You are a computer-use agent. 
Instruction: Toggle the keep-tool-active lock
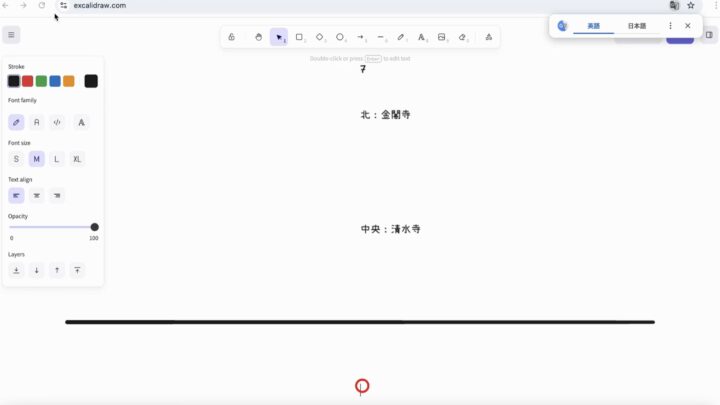(231, 37)
